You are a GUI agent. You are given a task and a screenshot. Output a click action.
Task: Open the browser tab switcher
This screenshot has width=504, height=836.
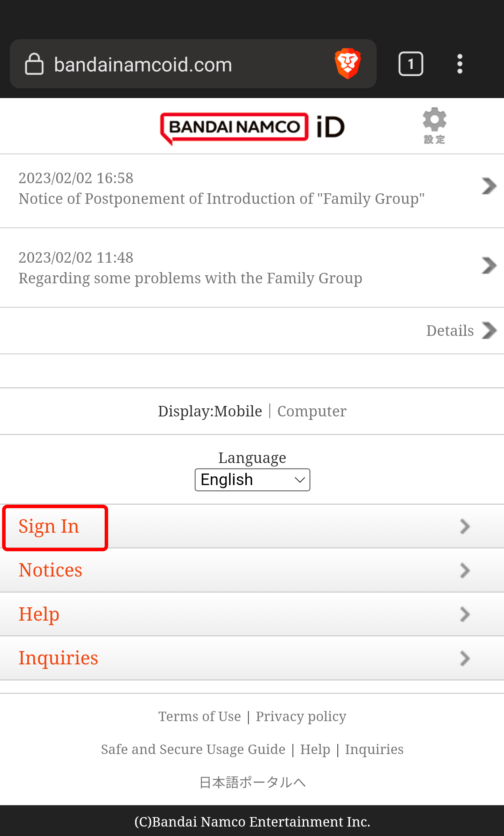(x=411, y=64)
